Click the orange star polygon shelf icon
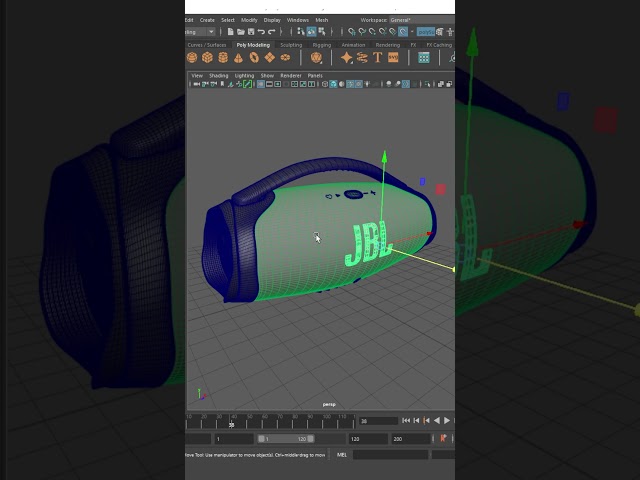Viewport: 640px width, 480px height. [x=347, y=58]
